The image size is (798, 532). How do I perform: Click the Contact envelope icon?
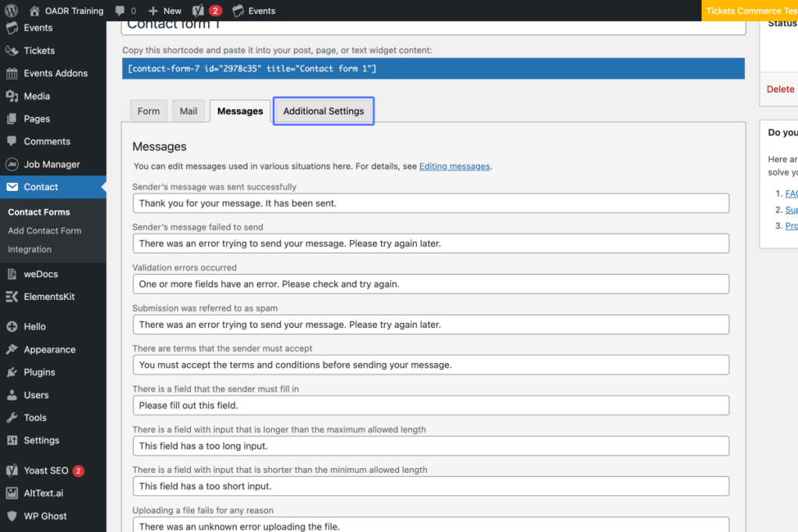(12, 187)
